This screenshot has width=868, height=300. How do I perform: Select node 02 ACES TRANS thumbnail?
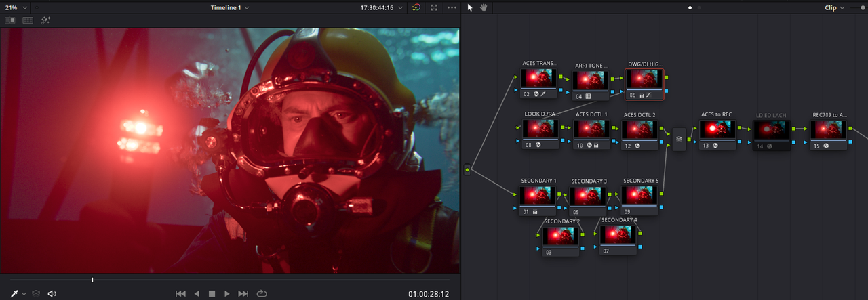coord(538,78)
